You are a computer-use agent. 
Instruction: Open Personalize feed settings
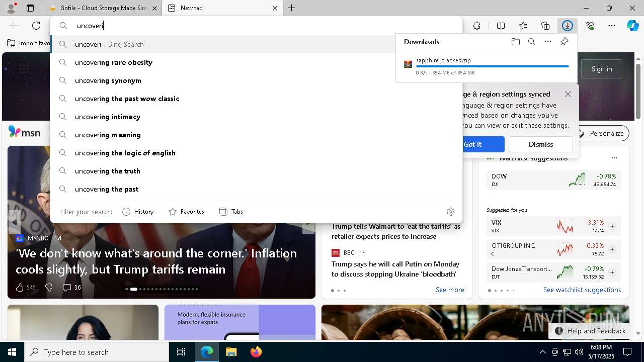tap(601, 133)
